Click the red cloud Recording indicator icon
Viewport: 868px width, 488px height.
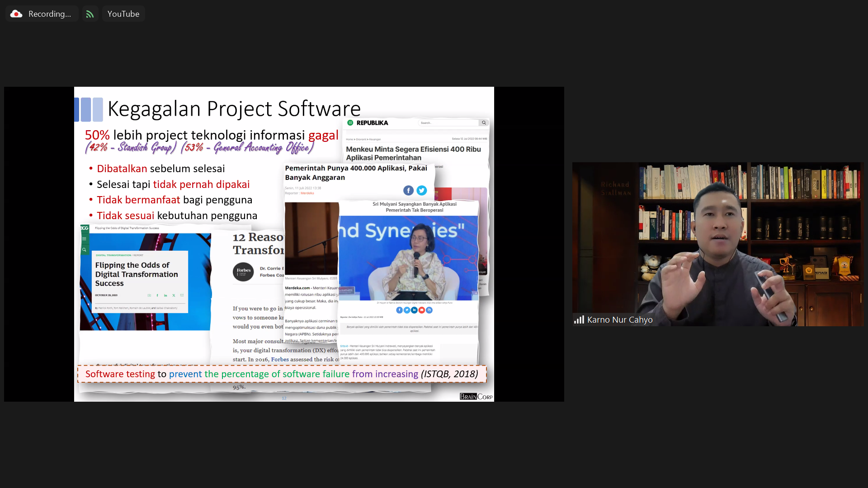point(16,14)
